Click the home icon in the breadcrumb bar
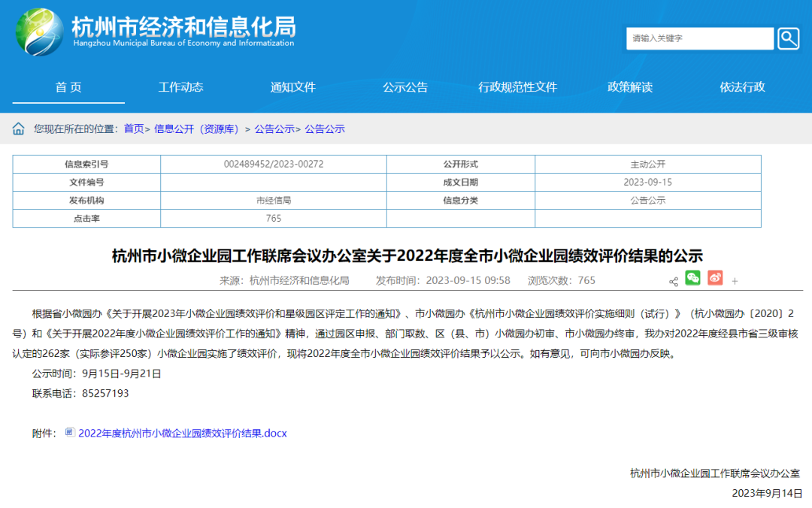 click(17, 128)
